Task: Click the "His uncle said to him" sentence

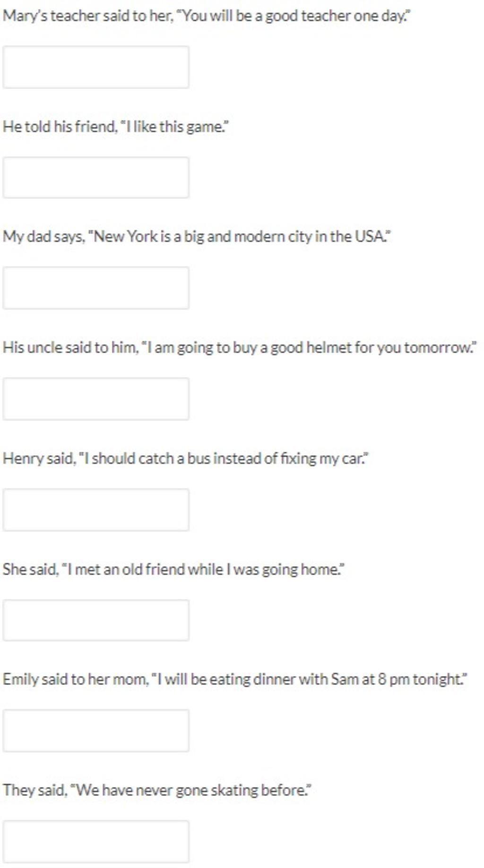Action: [240, 348]
